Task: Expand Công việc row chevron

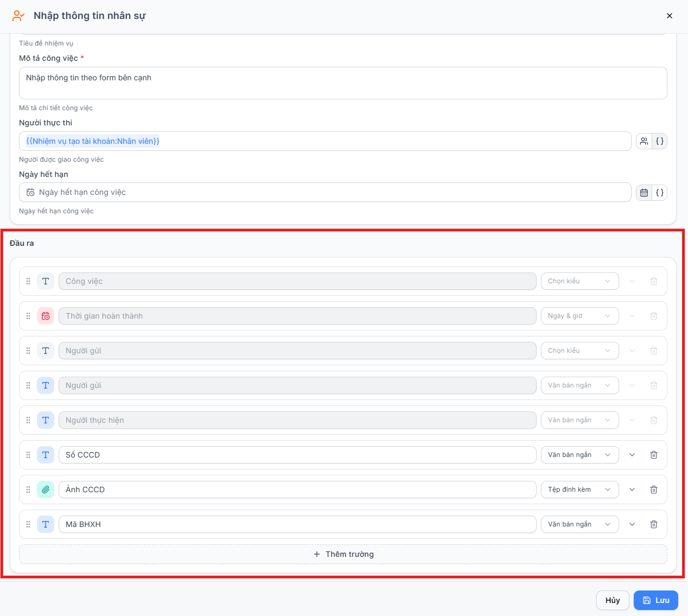Action: click(x=632, y=281)
